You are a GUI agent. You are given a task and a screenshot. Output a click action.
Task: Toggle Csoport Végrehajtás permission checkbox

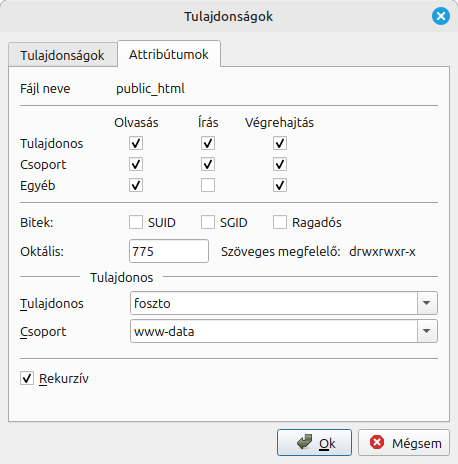[x=280, y=164]
